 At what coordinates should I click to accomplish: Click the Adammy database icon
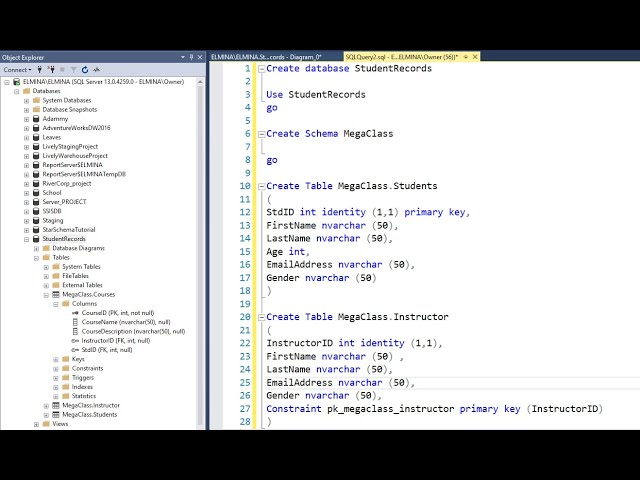(36, 119)
